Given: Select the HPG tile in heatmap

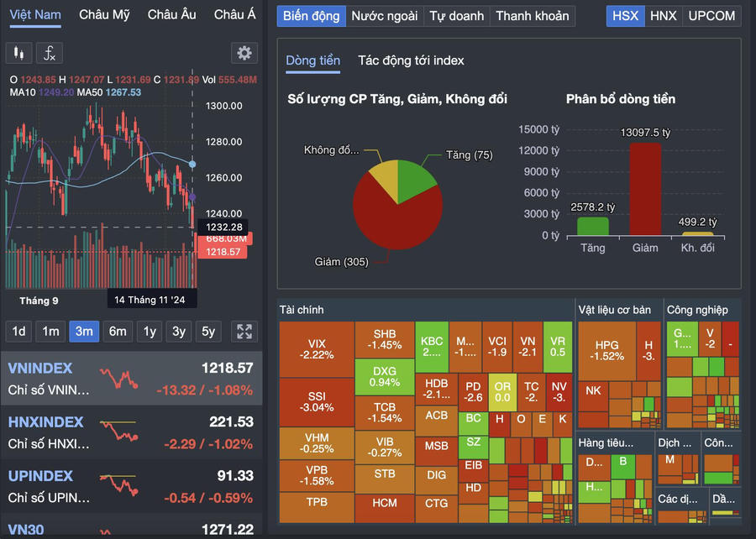Looking at the screenshot, I should pyautogui.click(x=606, y=351).
